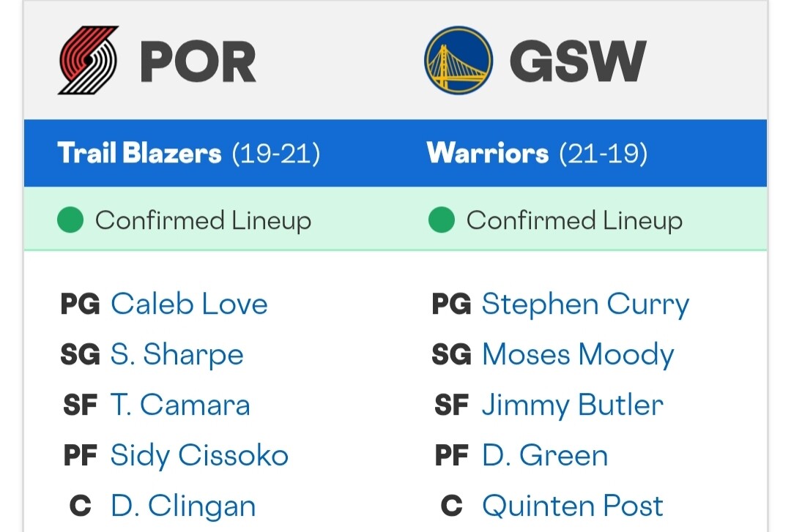Select T. Camara in Blazers lineup
This screenshot has height=532, width=791.
180,405
